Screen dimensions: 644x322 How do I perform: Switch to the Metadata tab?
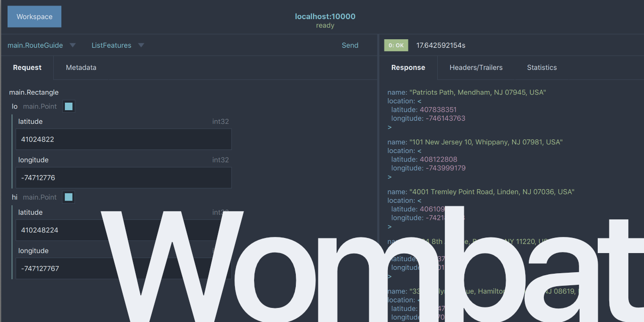click(81, 67)
